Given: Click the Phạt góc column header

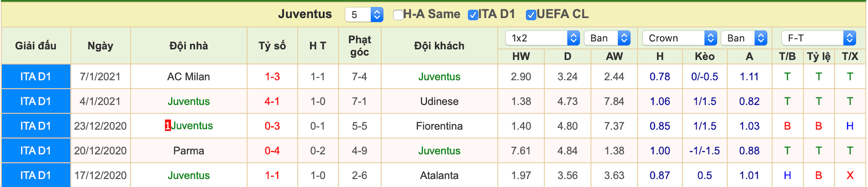Looking at the screenshot, I should [x=360, y=46].
